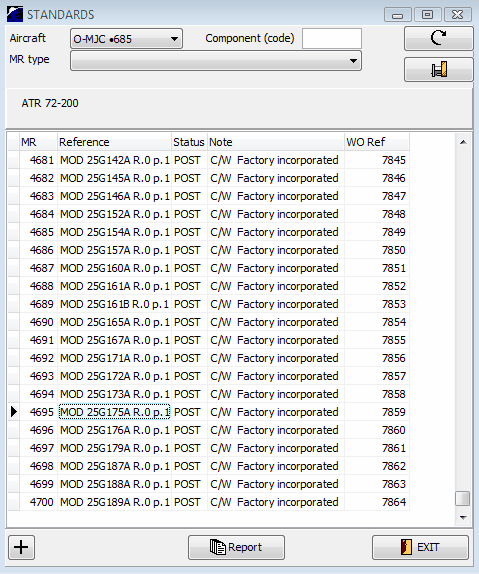Select reference MOD 25G188A R.0 p.1

(114, 484)
